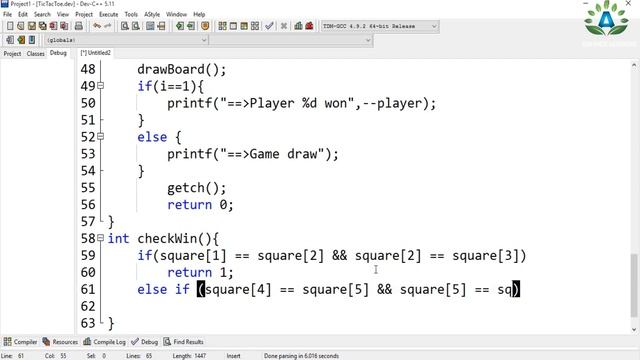Fold the checkWin function at line 58
The width and height of the screenshot is (640, 360).
pyautogui.click(x=101, y=238)
